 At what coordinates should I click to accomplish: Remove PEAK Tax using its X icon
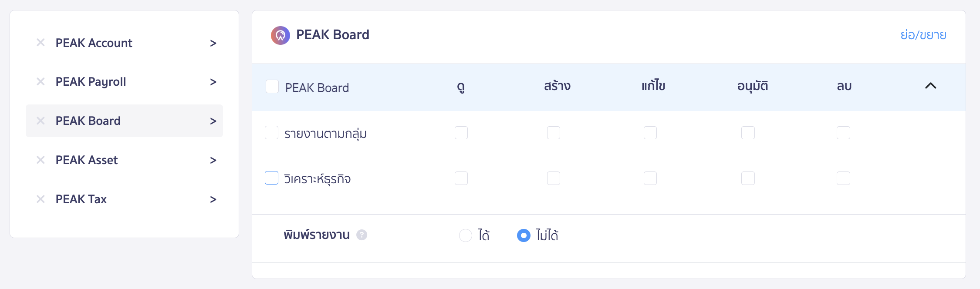(41, 199)
